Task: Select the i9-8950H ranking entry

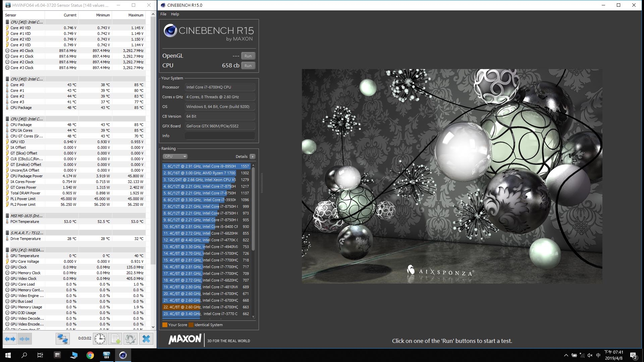Action: pyautogui.click(x=206, y=166)
